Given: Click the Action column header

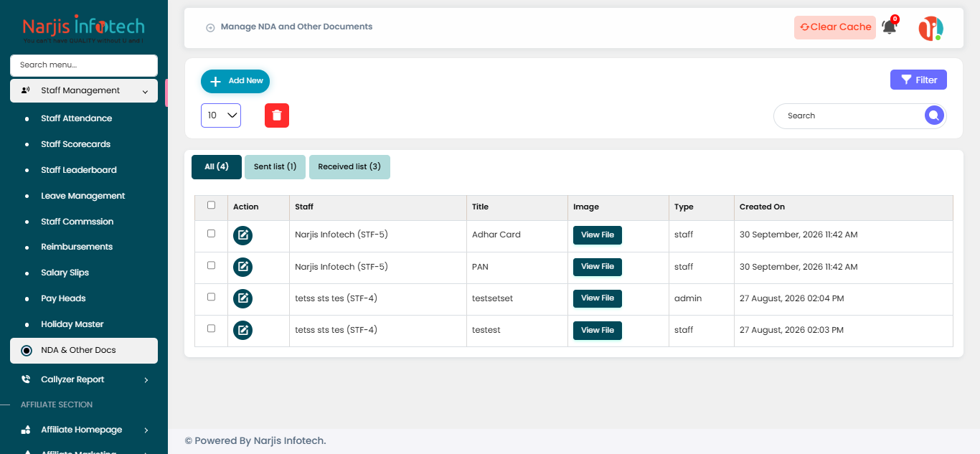Looking at the screenshot, I should pyautogui.click(x=259, y=207).
